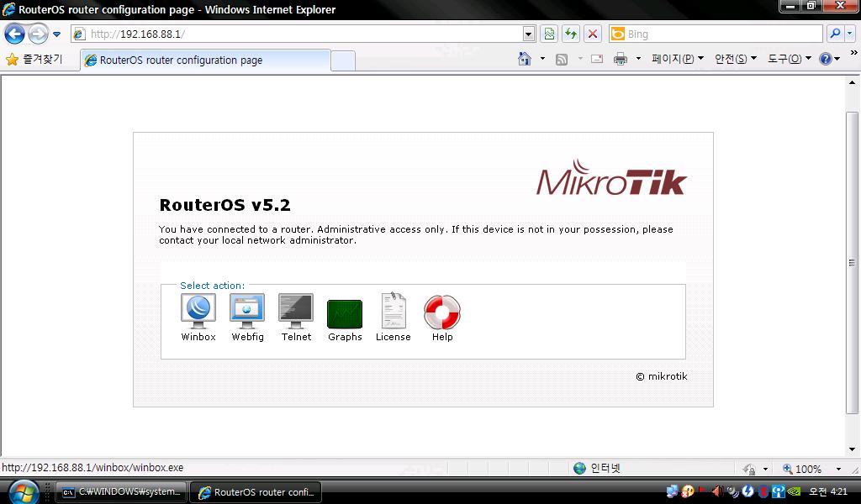Open the recent pages dropdown arrow
861x504 pixels.
[x=56, y=34]
